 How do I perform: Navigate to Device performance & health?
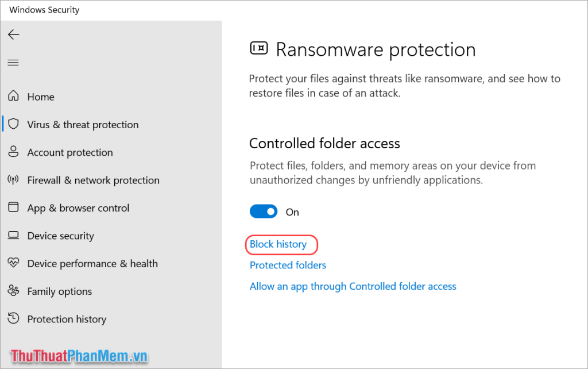click(92, 263)
